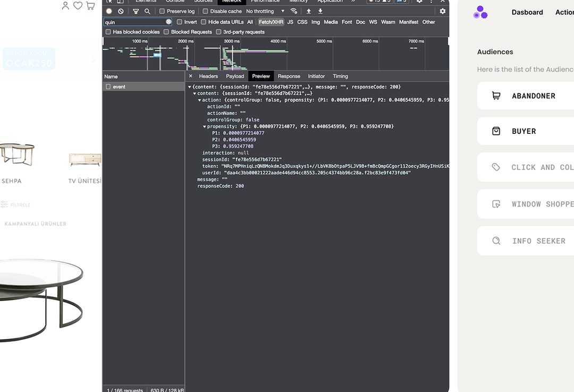This screenshot has height=392, width=574.
Task: Switch to the Response tab
Action: pos(289,76)
